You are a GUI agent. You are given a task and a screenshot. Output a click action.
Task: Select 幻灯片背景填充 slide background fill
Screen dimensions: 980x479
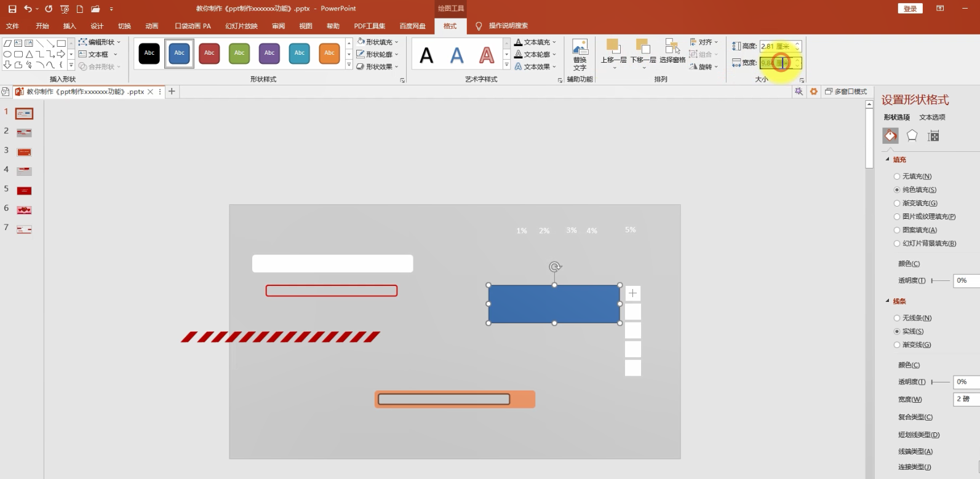pyautogui.click(x=925, y=243)
